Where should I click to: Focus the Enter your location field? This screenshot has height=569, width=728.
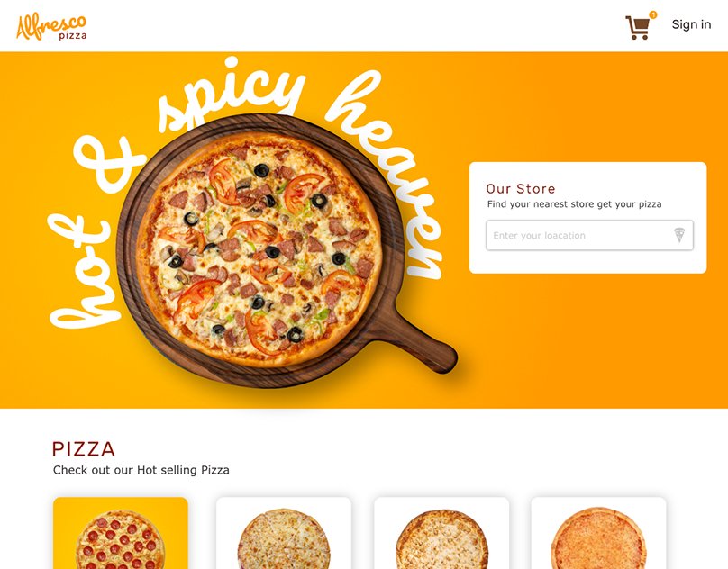[x=589, y=235]
